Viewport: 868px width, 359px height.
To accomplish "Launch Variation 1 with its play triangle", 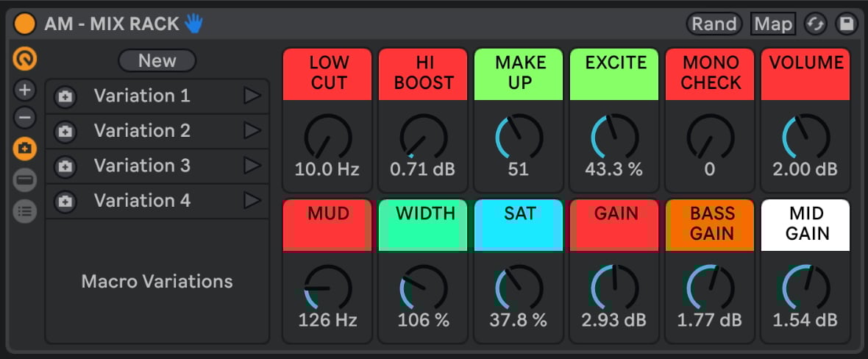I will pyautogui.click(x=252, y=96).
